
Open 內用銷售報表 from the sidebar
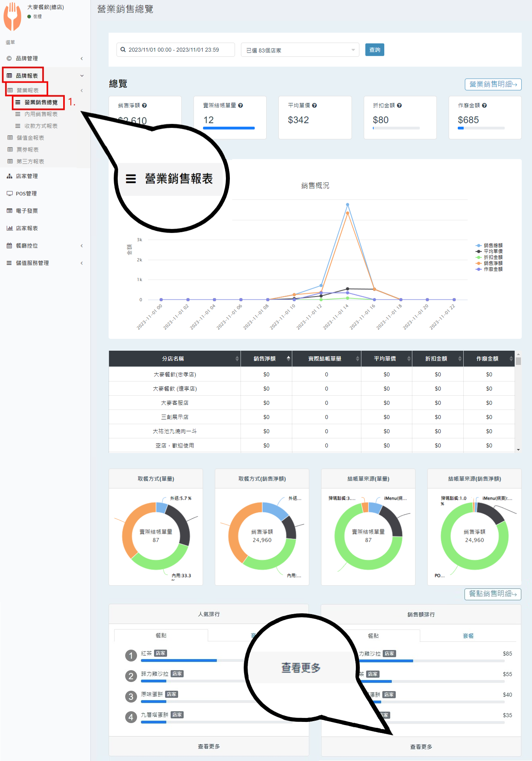pyautogui.click(x=41, y=114)
